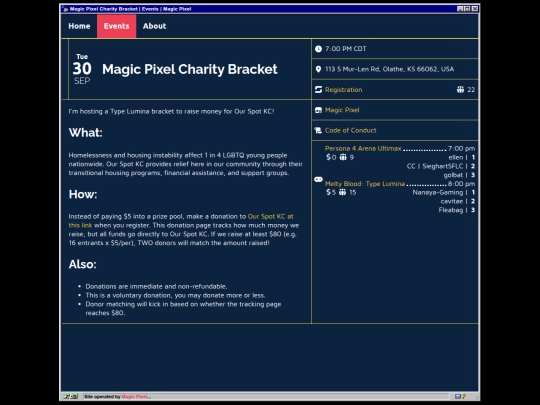Click the What: section heading
540x405 pixels.
tap(85, 133)
